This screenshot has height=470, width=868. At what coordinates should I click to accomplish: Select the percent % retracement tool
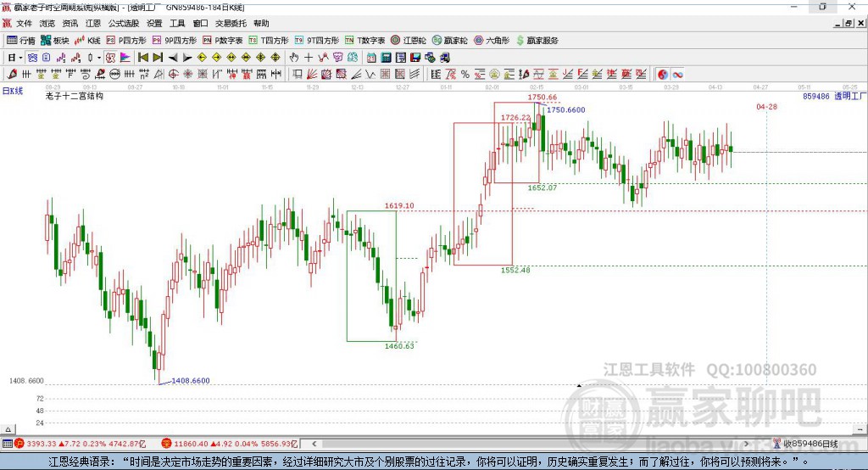click(x=465, y=75)
